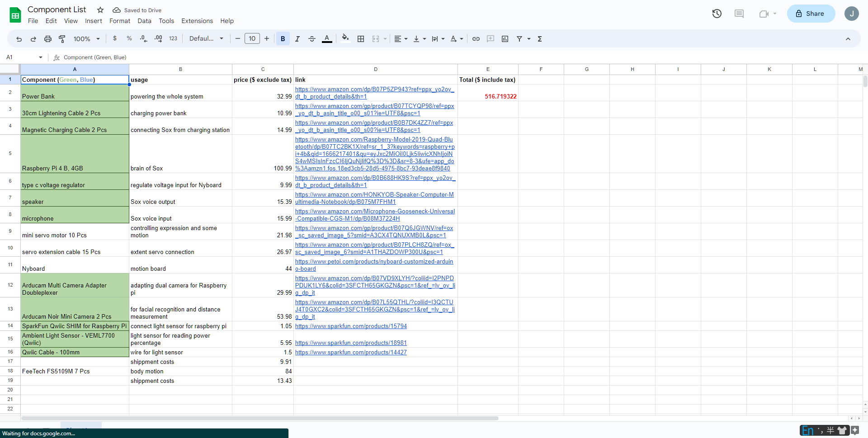The width and height of the screenshot is (868, 438).
Task: Select the Paint format tool
Action: (62, 39)
